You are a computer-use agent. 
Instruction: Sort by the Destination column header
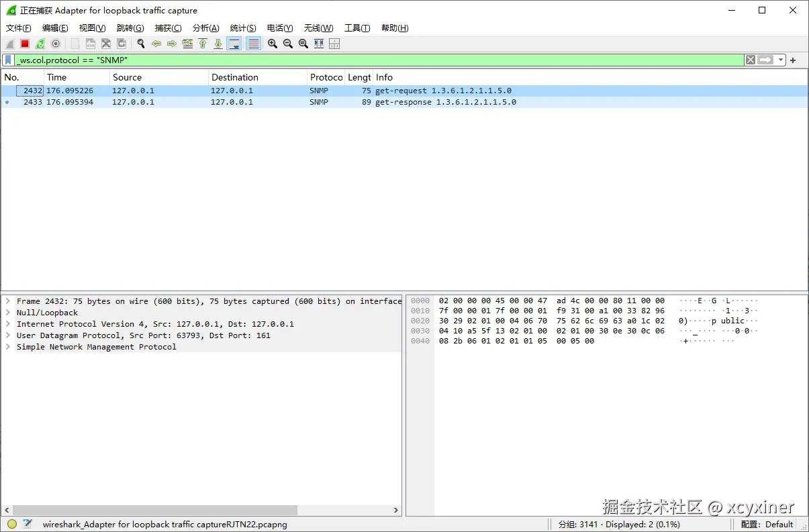coord(258,77)
